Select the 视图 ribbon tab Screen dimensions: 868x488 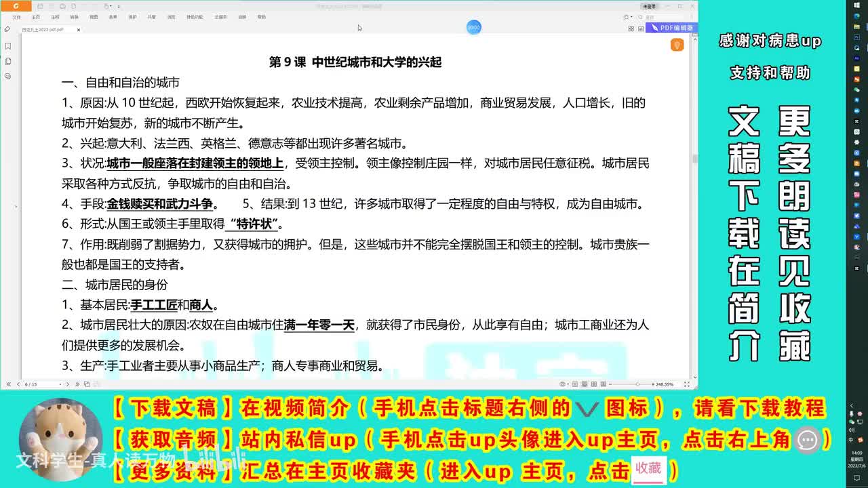pos(94,17)
